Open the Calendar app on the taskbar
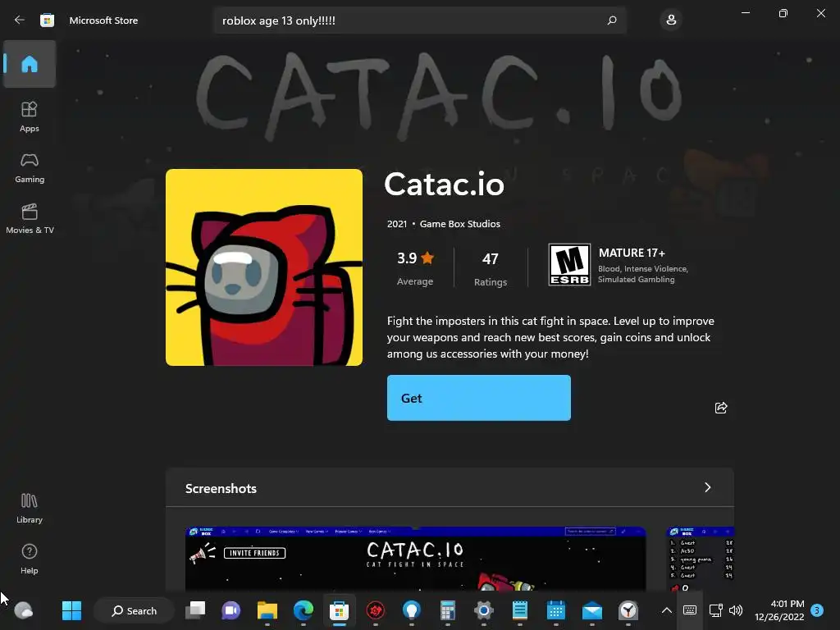This screenshot has width=840, height=630. pyautogui.click(x=555, y=610)
